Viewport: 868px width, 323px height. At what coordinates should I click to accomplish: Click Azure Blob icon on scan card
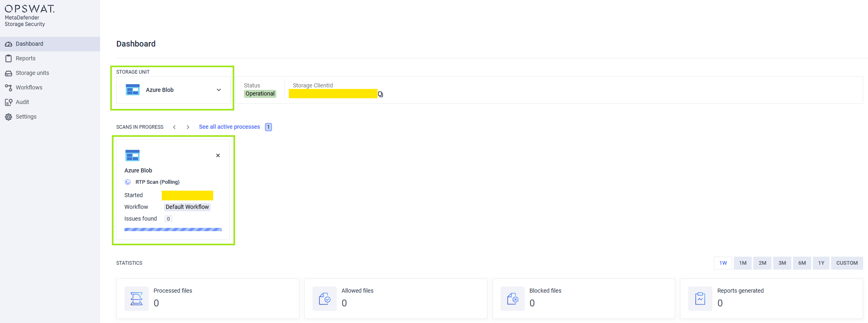tap(133, 155)
